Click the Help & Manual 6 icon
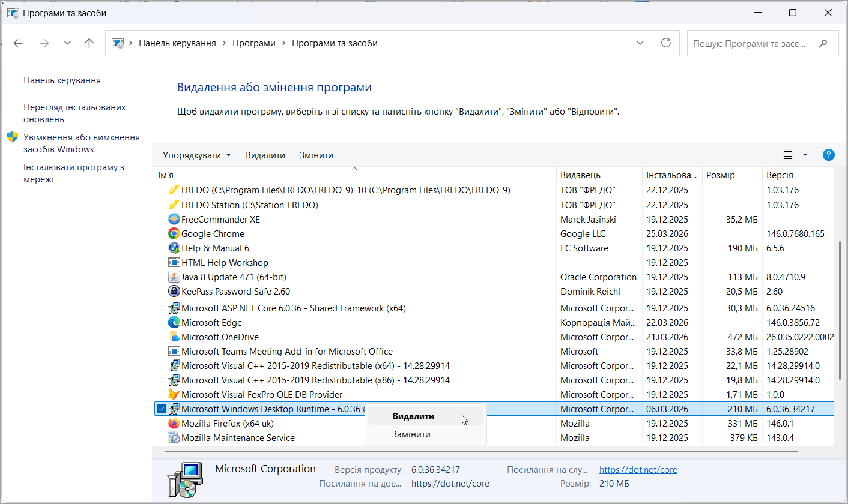The height and width of the screenshot is (504, 848). (174, 248)
